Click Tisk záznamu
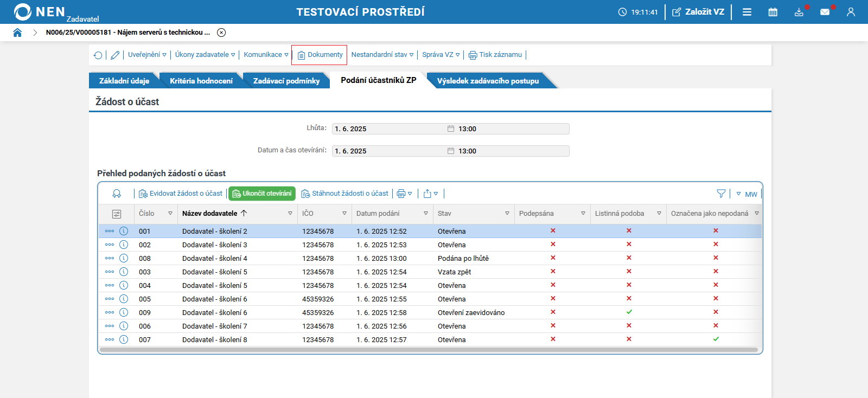Screen dimensions: 868x398 (495, 55)
